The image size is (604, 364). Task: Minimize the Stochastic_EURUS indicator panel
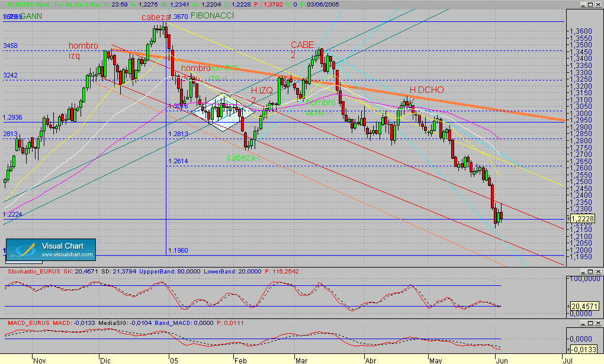[584, 272]
